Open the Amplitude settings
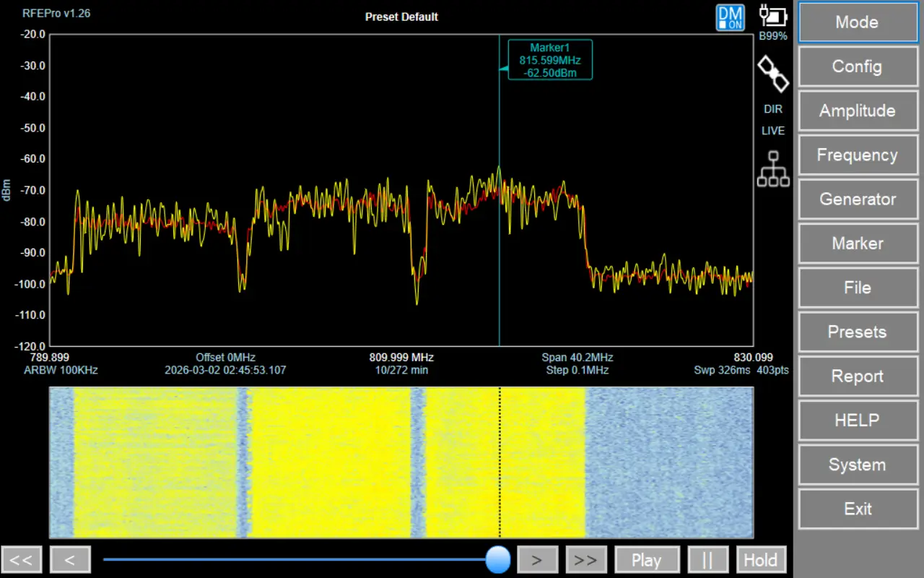Viewport: 924px width, 578px height. point(857,111)
